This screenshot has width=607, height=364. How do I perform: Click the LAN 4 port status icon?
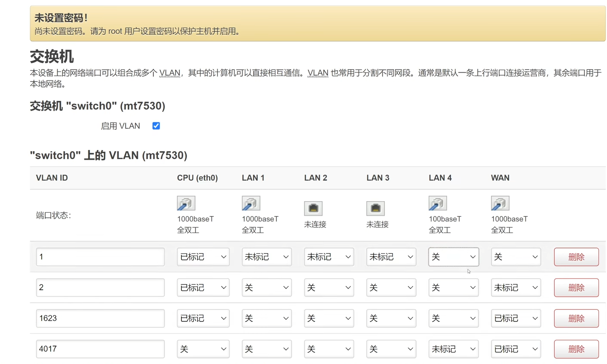438,203
